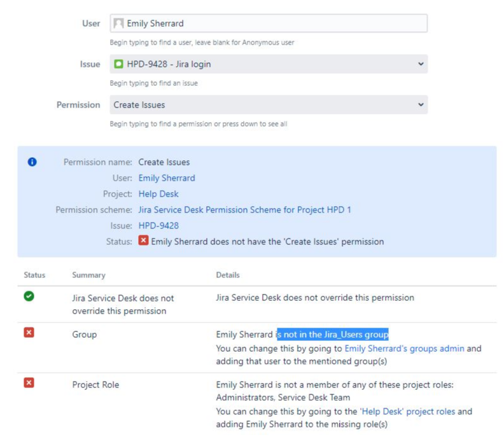504x437 pixels.
Task: Click the Permission field label
Action: (78, 105)
